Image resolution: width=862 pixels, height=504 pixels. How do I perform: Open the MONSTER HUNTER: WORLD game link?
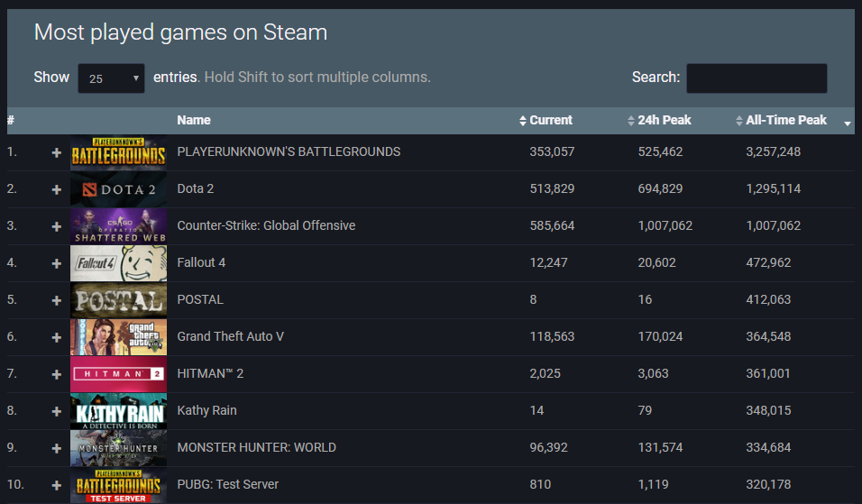[x=256, y=448]
